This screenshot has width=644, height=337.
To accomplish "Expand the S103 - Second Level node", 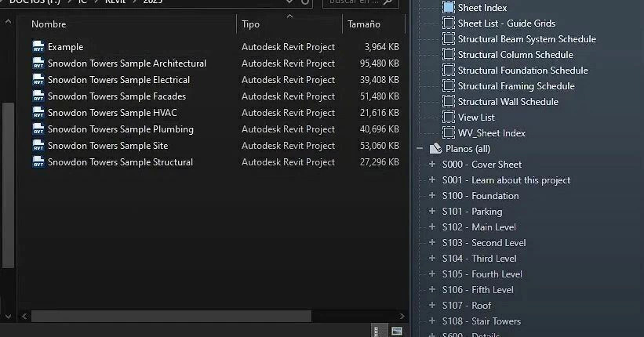I will coord(432,242).
